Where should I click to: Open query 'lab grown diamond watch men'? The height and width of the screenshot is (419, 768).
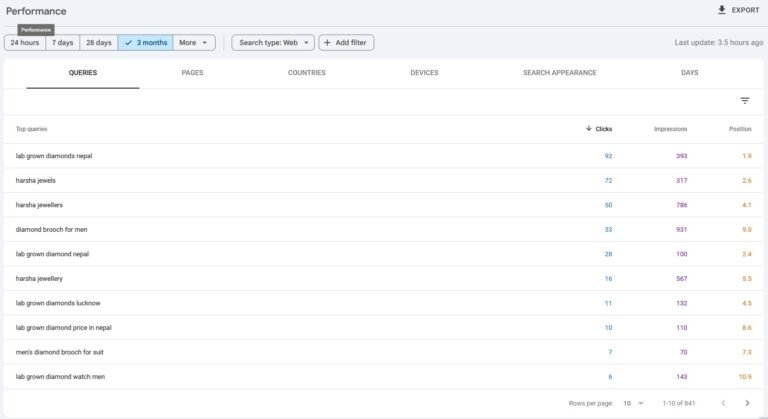click(x=60, y=376)
